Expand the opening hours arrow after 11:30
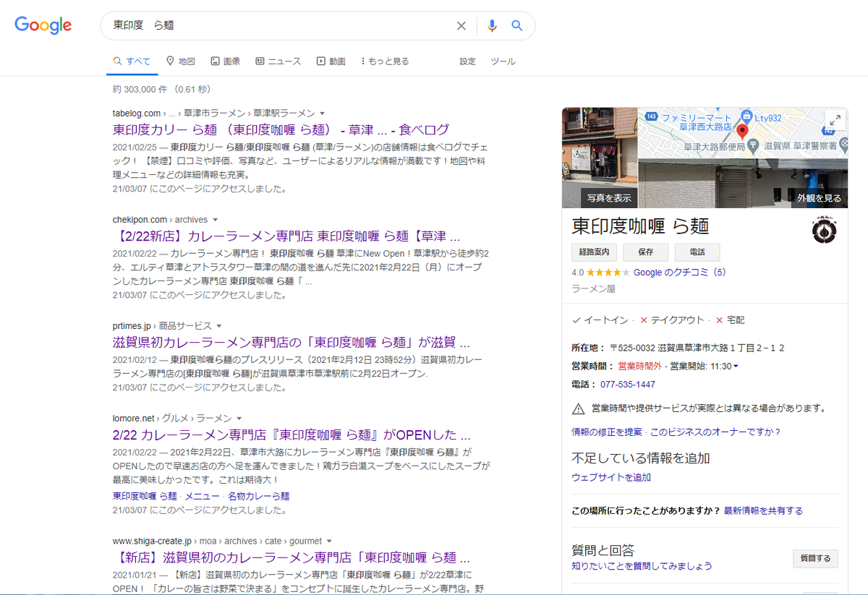 click(x=736, y=367)
